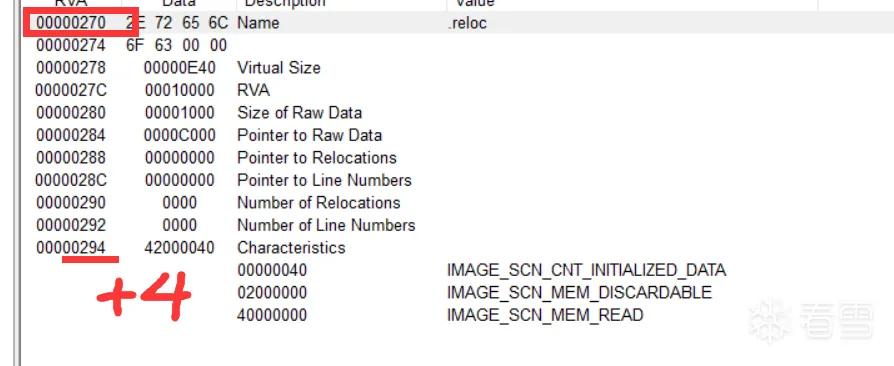Select the Number of Relocations row
The height and width of the screenshot is (366, 894).
click(457, 203)
